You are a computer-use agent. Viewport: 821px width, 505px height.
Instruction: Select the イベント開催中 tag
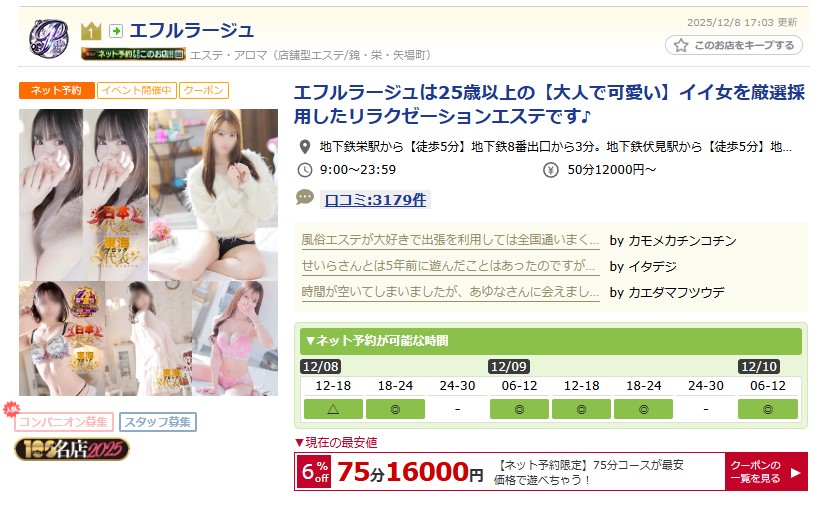click(x=137, y=90)
